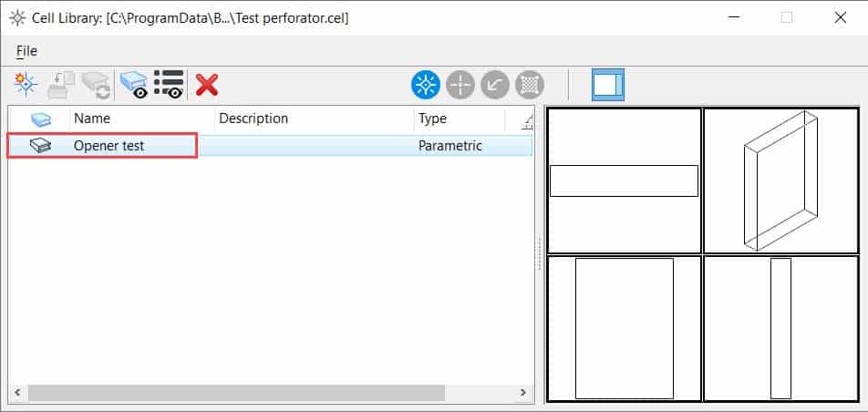Toggle the preview pane display button
The width and height of the screenshot is (868, 412).
(x=607, y=85)
